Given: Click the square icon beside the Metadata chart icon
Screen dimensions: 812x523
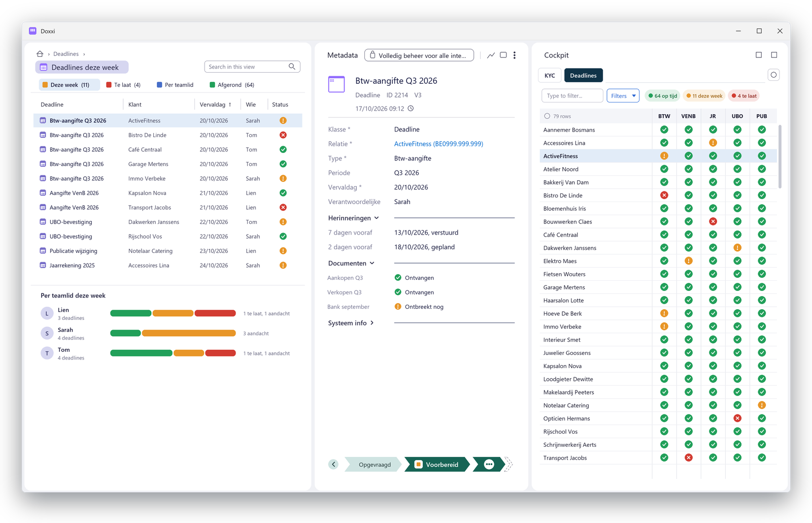Looking at the screenshot, I should coord(503,55).
